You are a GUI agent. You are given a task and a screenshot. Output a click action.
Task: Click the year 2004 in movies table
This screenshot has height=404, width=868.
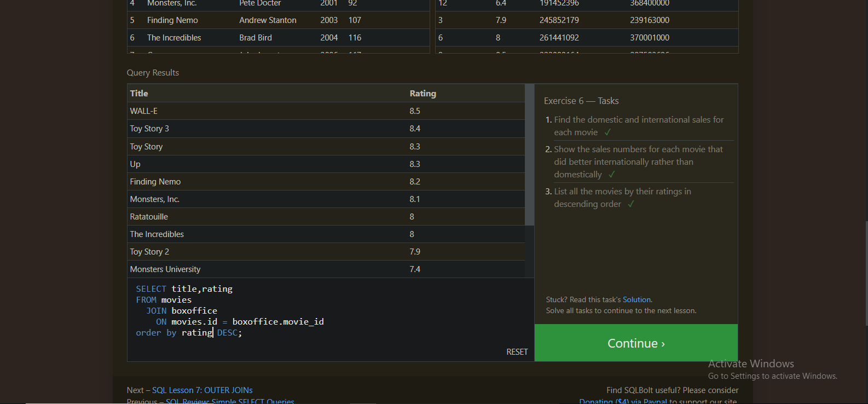329,38
